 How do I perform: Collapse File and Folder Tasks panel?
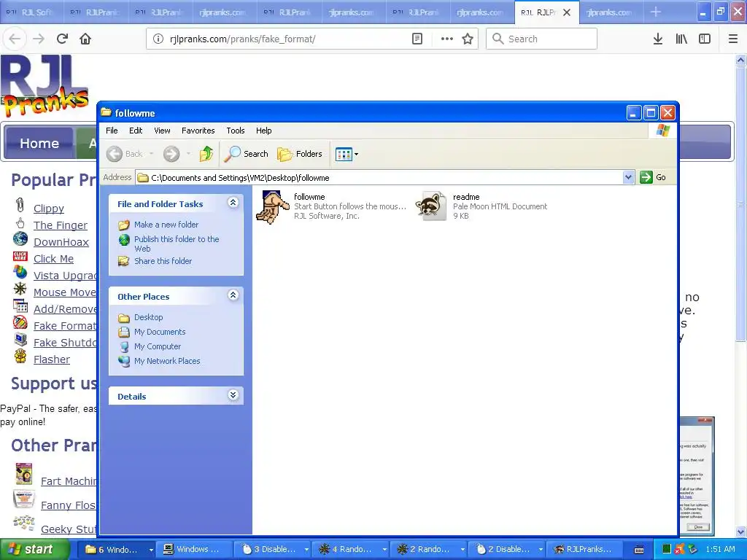point(233,203)
